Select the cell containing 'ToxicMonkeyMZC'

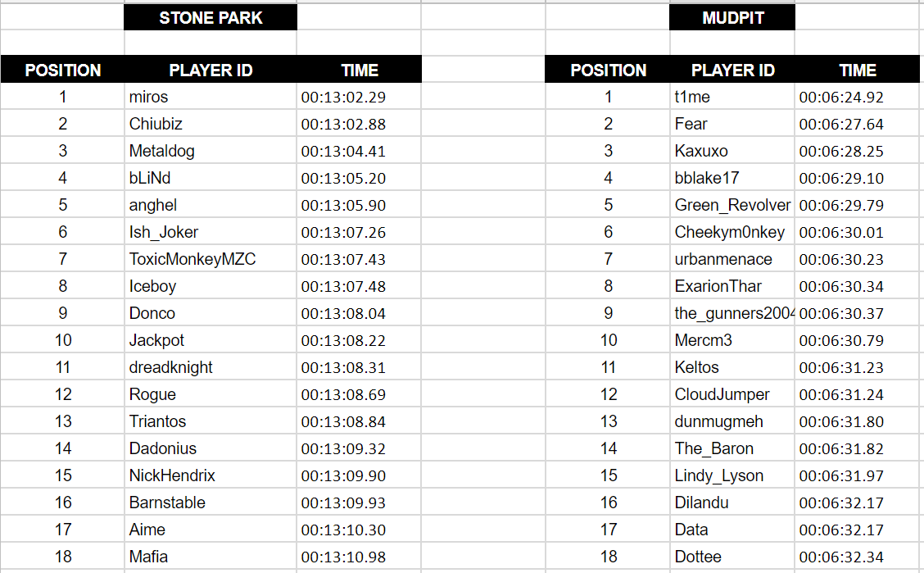pyautogui.click(x=211, y=259)
